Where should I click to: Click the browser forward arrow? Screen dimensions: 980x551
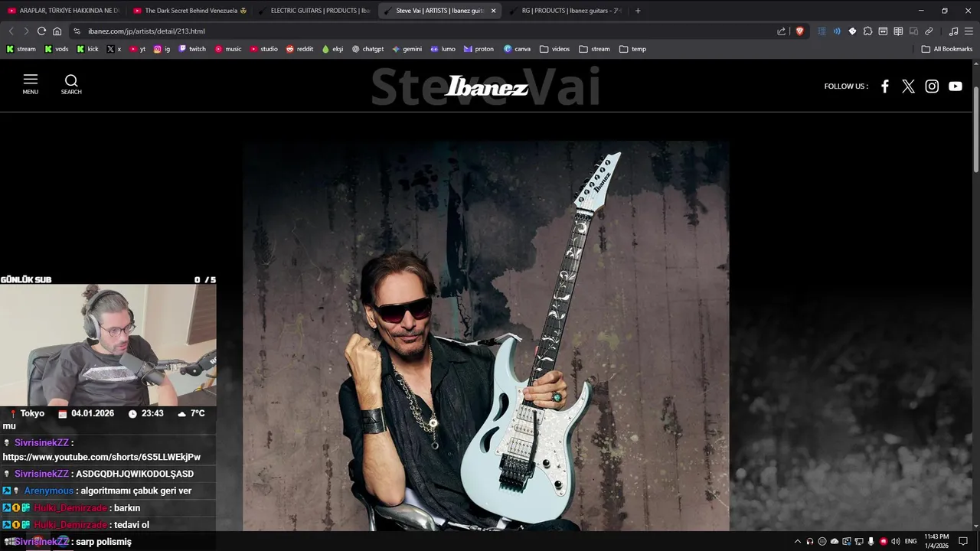[x=26, y=31]
